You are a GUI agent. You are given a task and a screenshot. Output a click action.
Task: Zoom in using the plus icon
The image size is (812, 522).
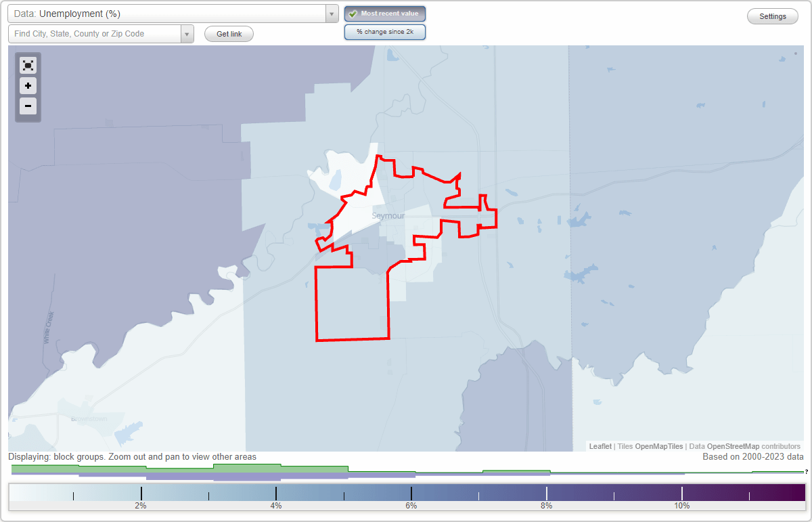pyautogui.click(x=28, y=85)
